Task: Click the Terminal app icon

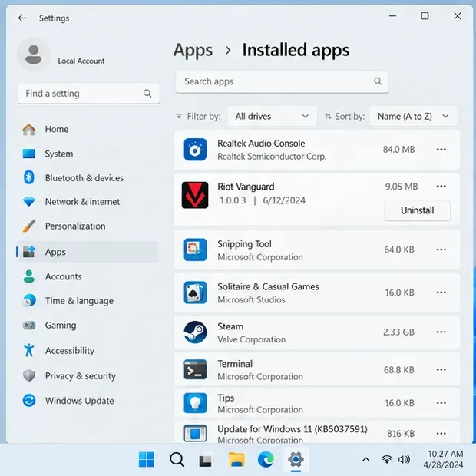Action: (x=195, y=370)
